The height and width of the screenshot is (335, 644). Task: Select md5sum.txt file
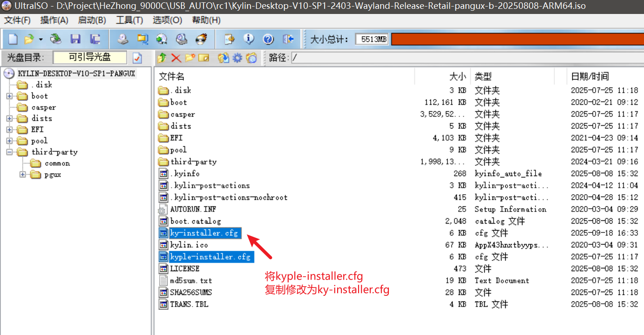tap(191, 280)
